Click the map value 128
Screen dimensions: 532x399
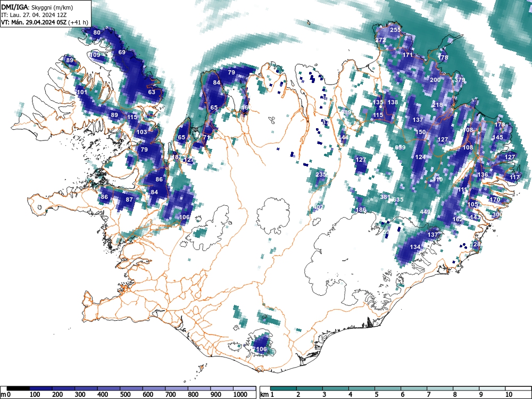point(476,244)
